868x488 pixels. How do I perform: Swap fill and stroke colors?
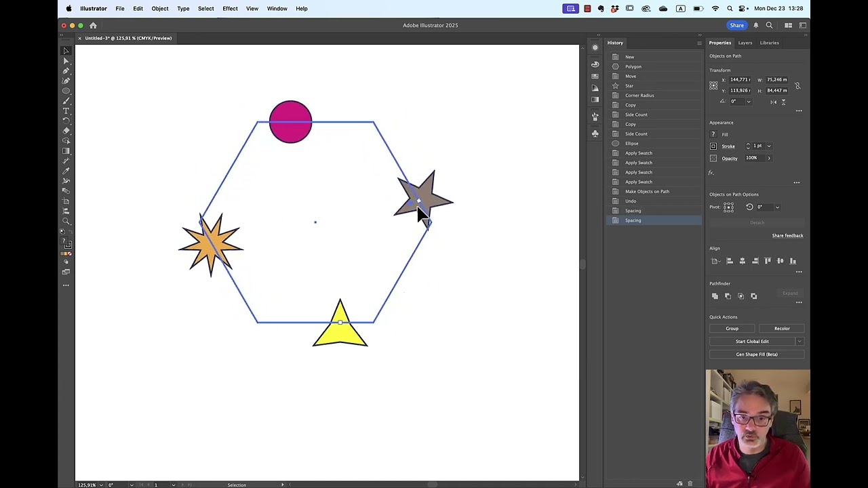point(71,232)
